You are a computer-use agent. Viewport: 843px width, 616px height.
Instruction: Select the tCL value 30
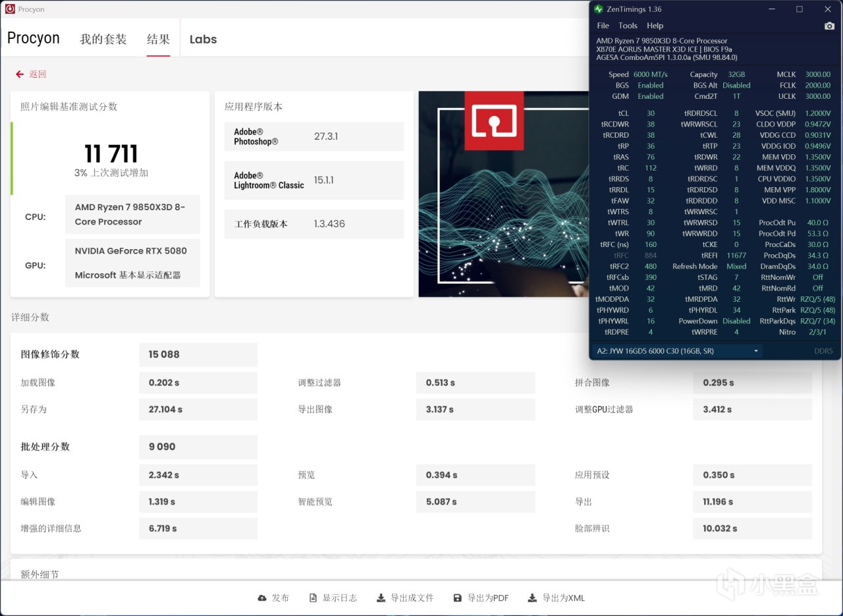[x=651, y=113]
